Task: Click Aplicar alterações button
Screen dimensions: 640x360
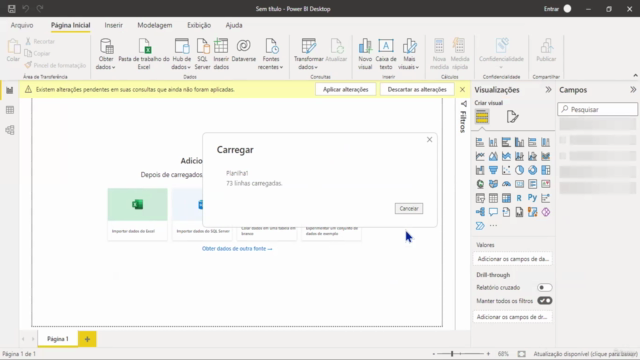Action: click(x=346, y=89)
